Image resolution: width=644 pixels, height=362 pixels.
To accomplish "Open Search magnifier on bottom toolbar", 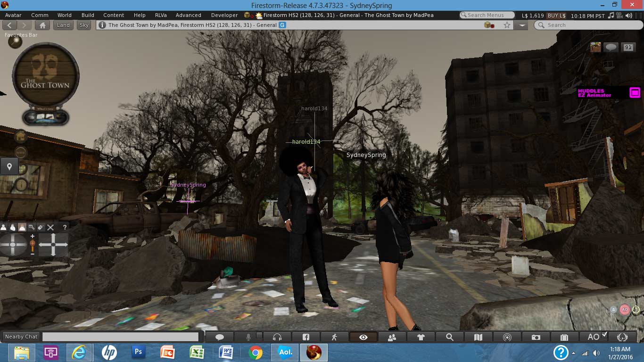I will coord(450,337).
